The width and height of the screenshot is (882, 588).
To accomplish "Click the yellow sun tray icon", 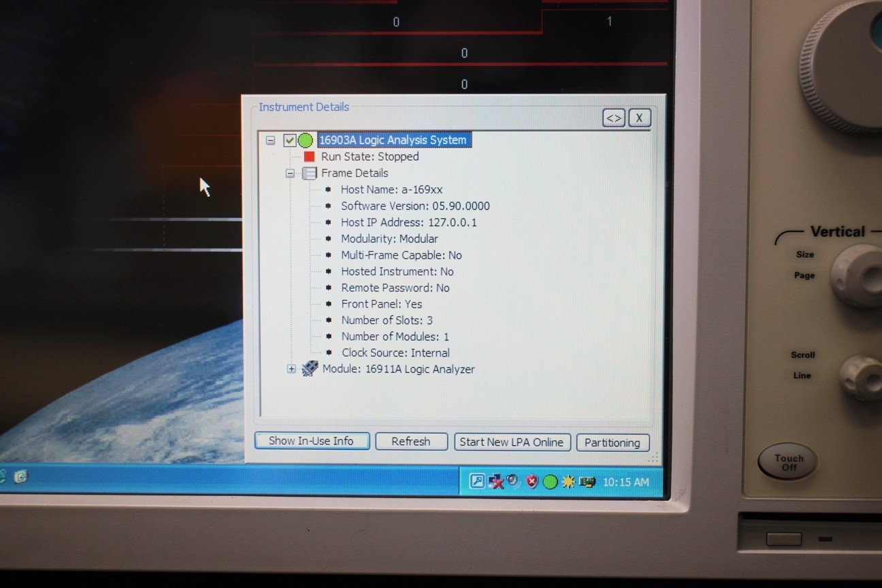I will [568, 482].
